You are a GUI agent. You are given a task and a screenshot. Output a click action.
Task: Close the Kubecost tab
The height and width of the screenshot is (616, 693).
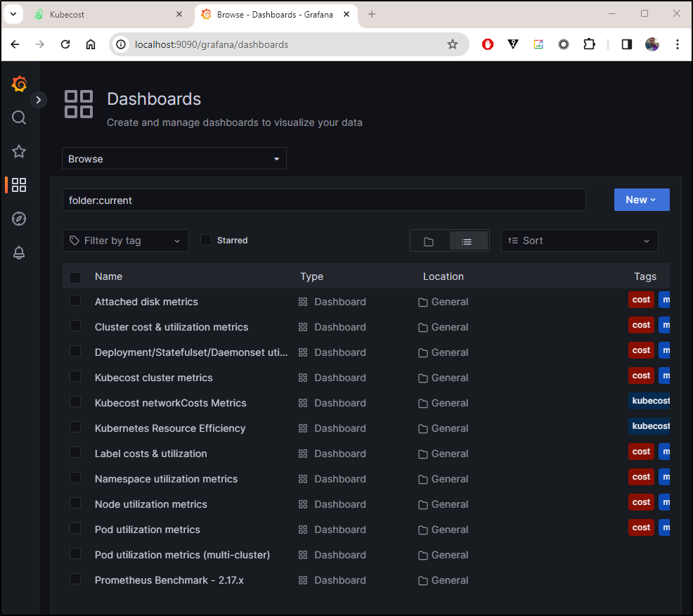(179, 14)
